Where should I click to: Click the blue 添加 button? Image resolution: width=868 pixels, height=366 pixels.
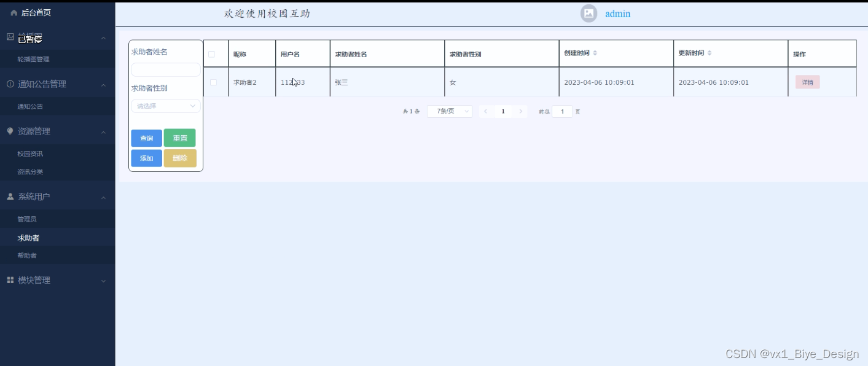(147, 158)
